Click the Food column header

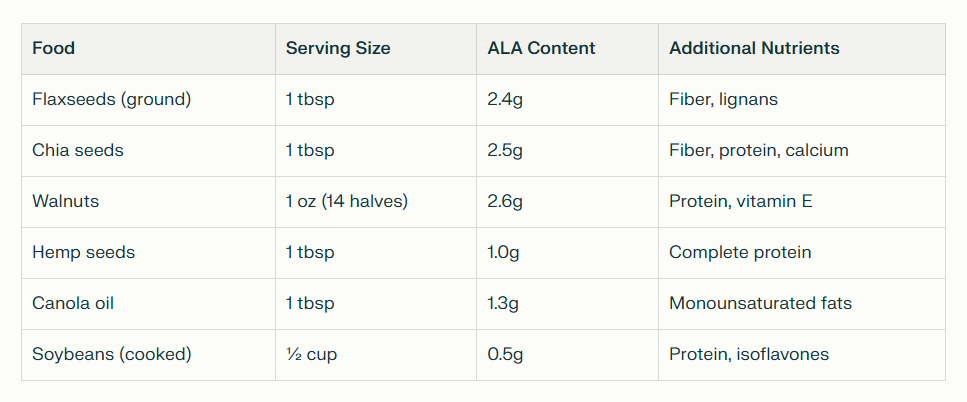pyautogui.click(x=54, y=48)
